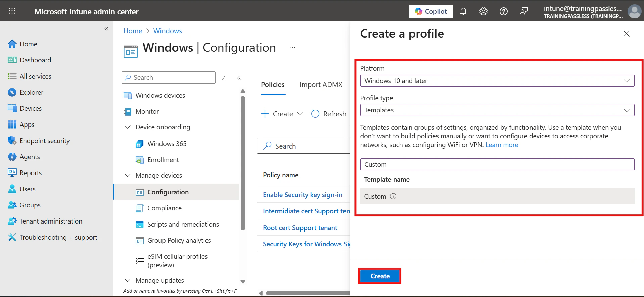Show info for the Custom template
This screenshot has height=297, width=644.
(x=393, y=196)
